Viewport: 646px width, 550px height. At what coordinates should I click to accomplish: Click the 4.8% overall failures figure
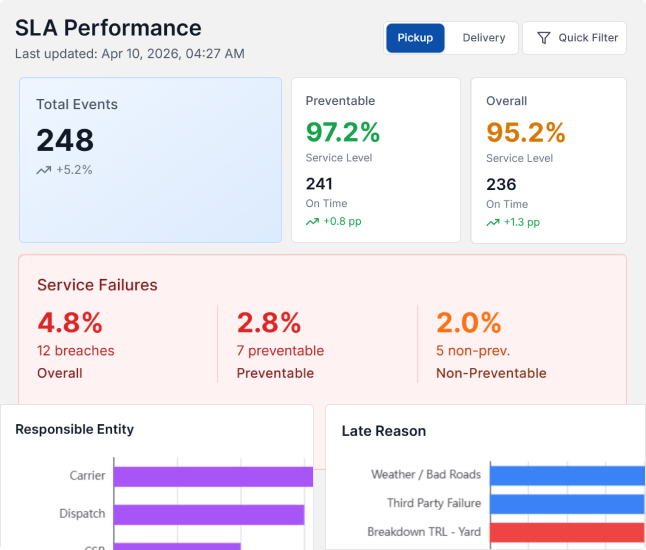click(70, 322)
